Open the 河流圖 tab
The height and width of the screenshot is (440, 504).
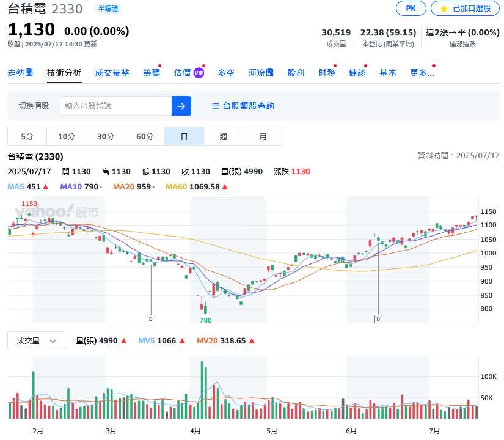261,73
